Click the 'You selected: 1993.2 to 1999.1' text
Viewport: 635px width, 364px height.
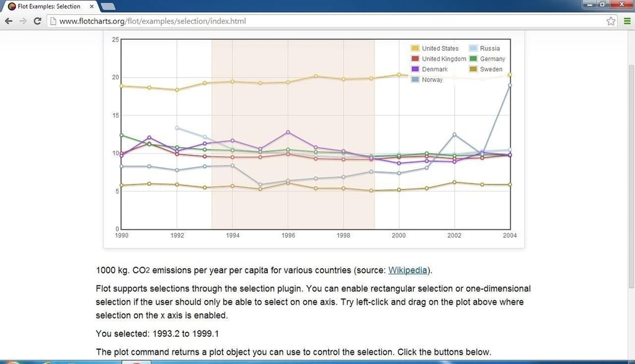(157, 334)
